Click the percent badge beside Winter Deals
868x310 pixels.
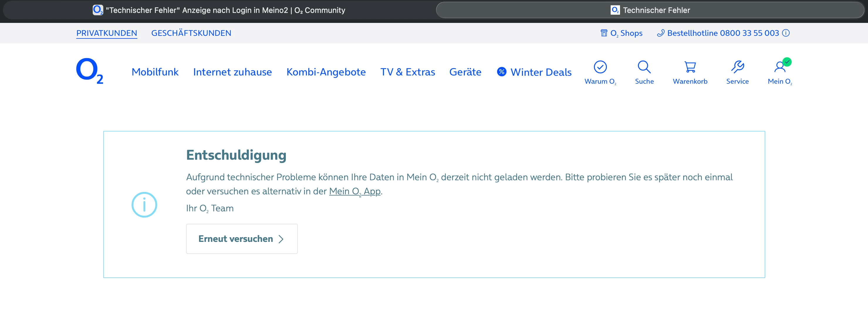point(501,72)
